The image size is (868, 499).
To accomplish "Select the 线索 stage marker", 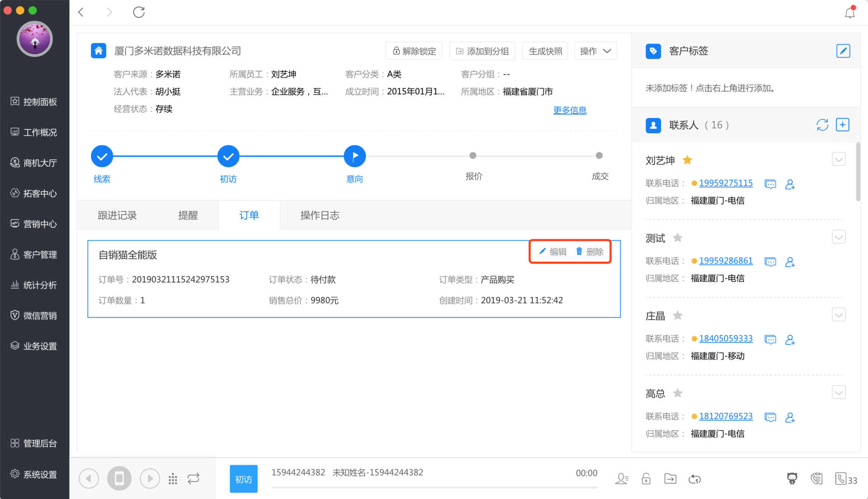I will point(102,156).
